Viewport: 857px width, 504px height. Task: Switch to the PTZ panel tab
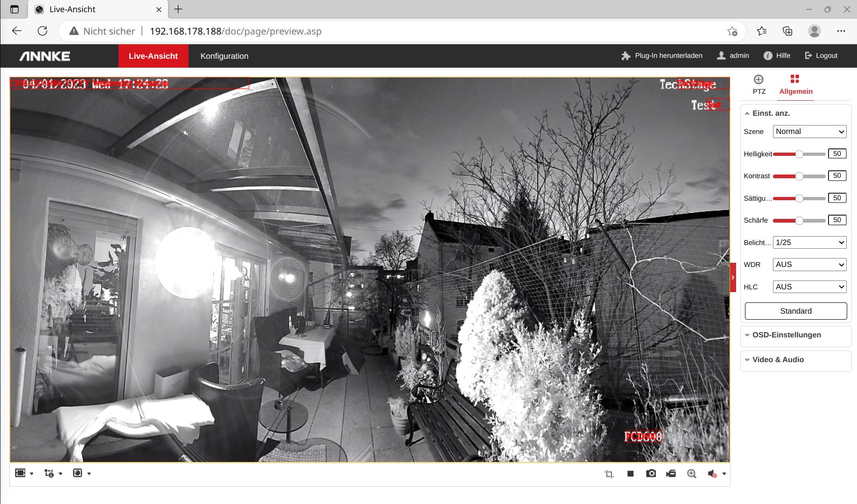[x=759, y=85]
